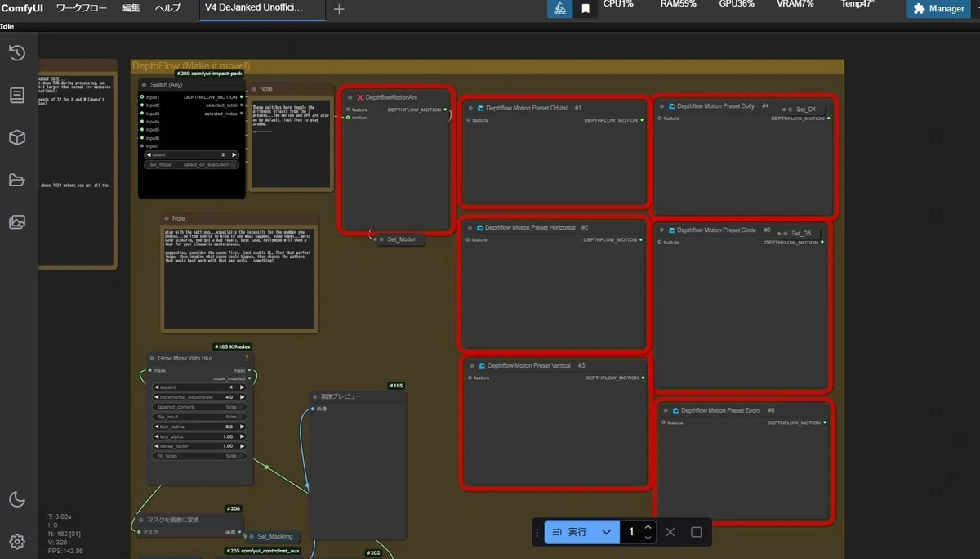Increase the lerp_alpha value arrow
This screenshot has height=559, width=980.
pyautogui.click(x=242, y=436)
